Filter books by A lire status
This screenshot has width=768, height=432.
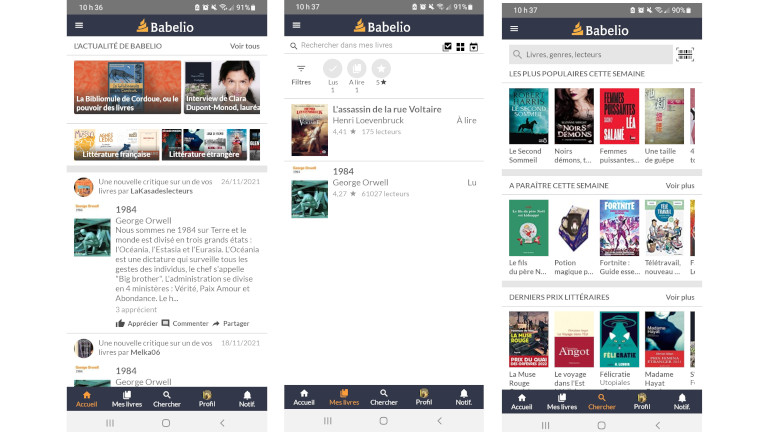(x=357, y=69)
